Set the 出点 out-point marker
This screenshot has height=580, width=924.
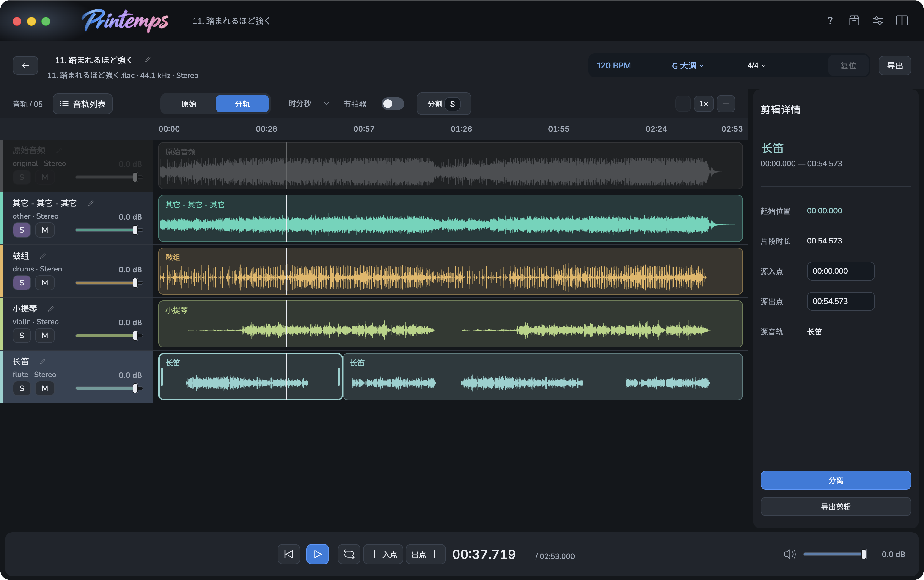pos(426,554)
